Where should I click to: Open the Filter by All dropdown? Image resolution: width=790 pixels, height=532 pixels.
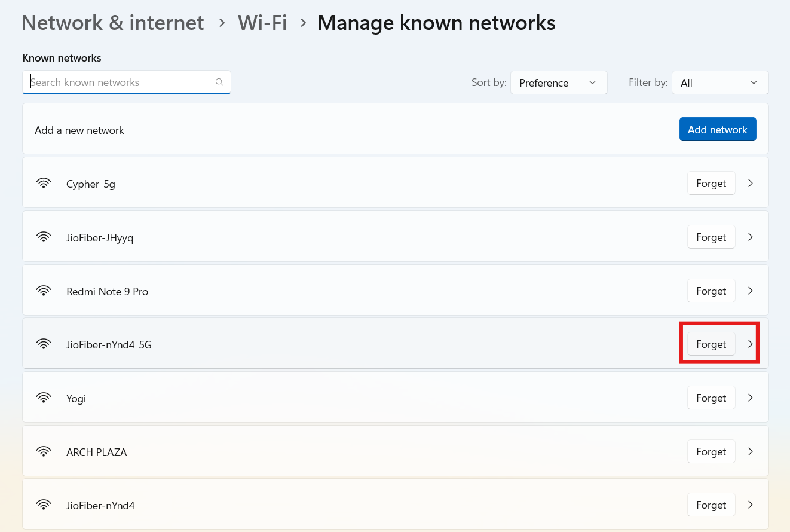(719, 82)
